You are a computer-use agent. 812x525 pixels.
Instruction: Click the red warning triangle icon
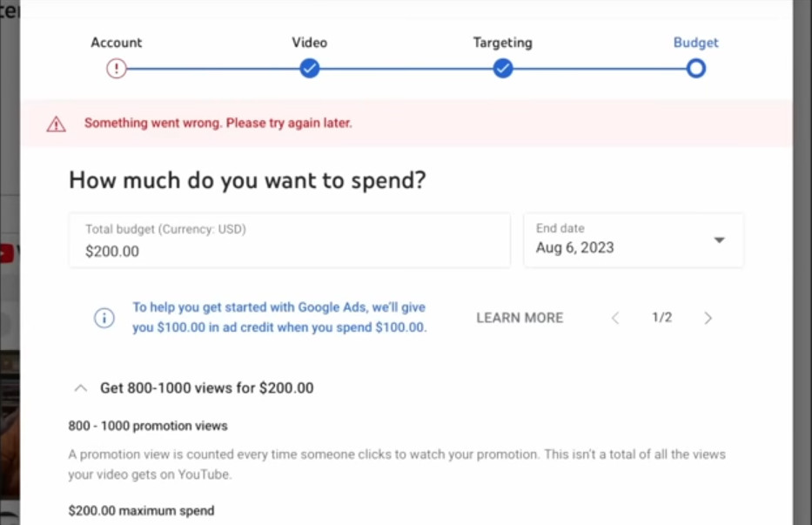[57, 124]
